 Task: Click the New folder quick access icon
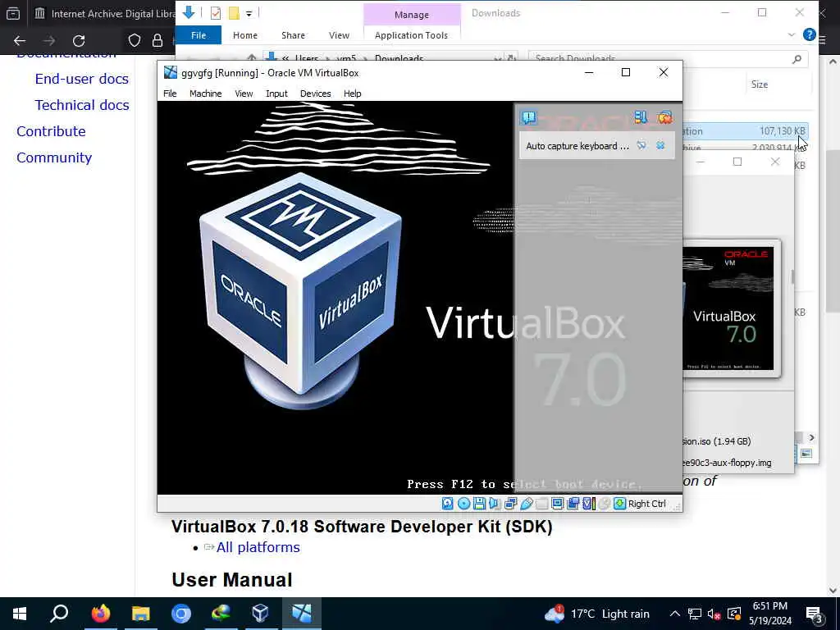234,13
